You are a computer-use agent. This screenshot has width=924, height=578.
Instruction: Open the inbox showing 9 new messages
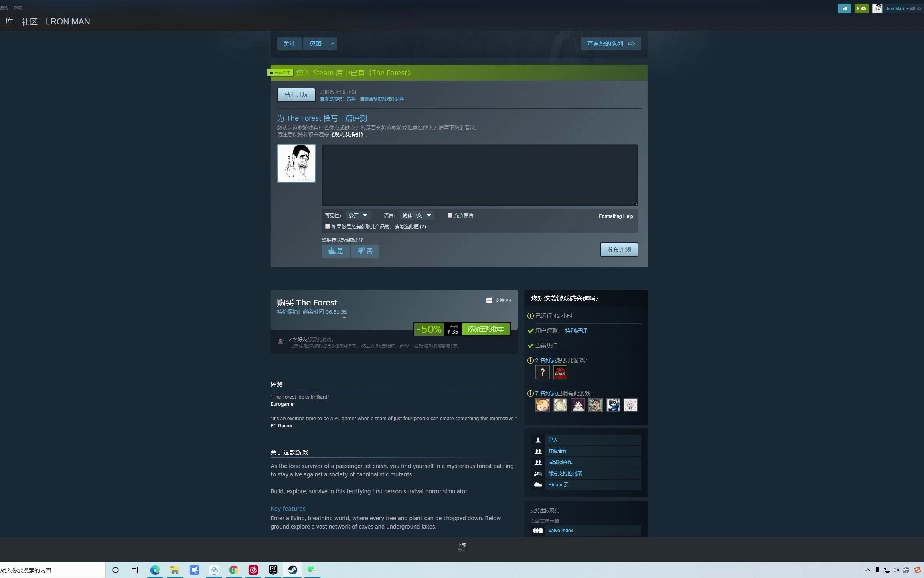point(861,8)
